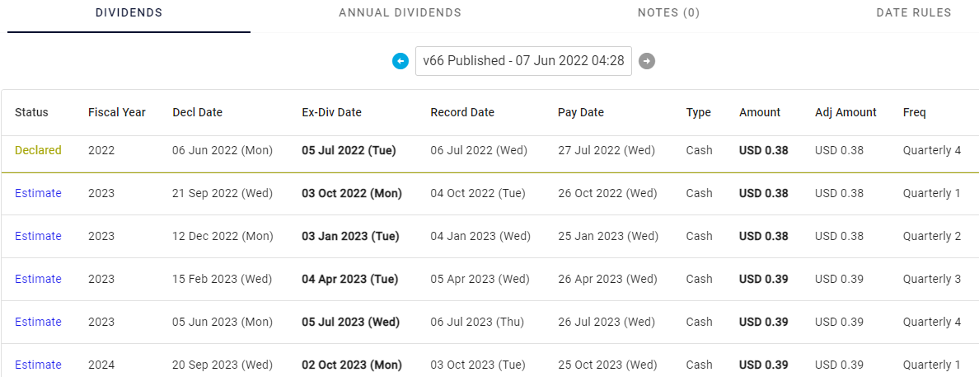Sort by the Amount column header

point(759,112)
